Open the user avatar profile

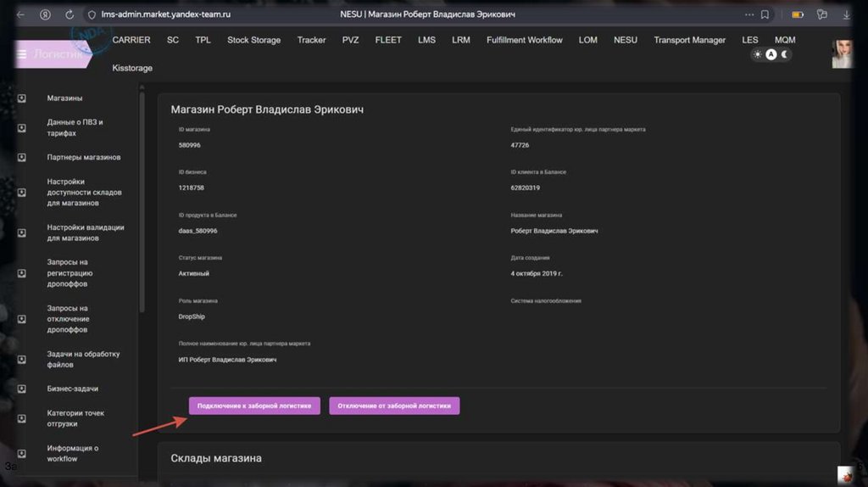point(842,53)
